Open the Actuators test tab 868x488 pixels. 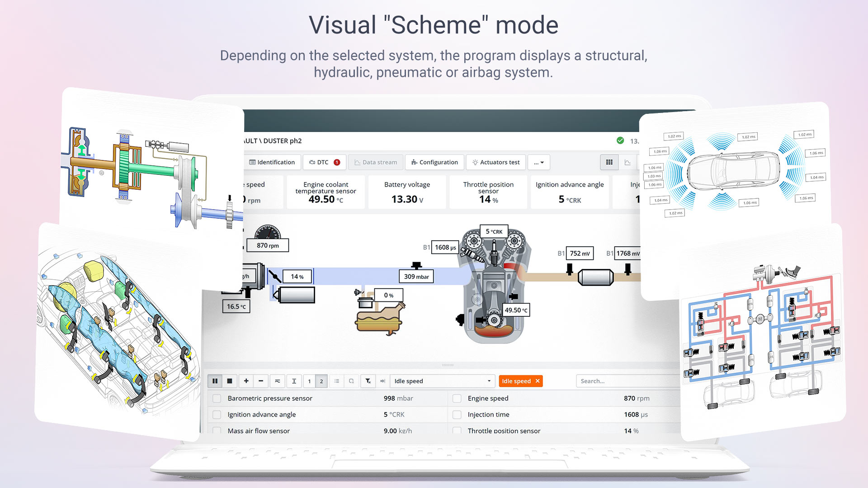coord(496,162)
